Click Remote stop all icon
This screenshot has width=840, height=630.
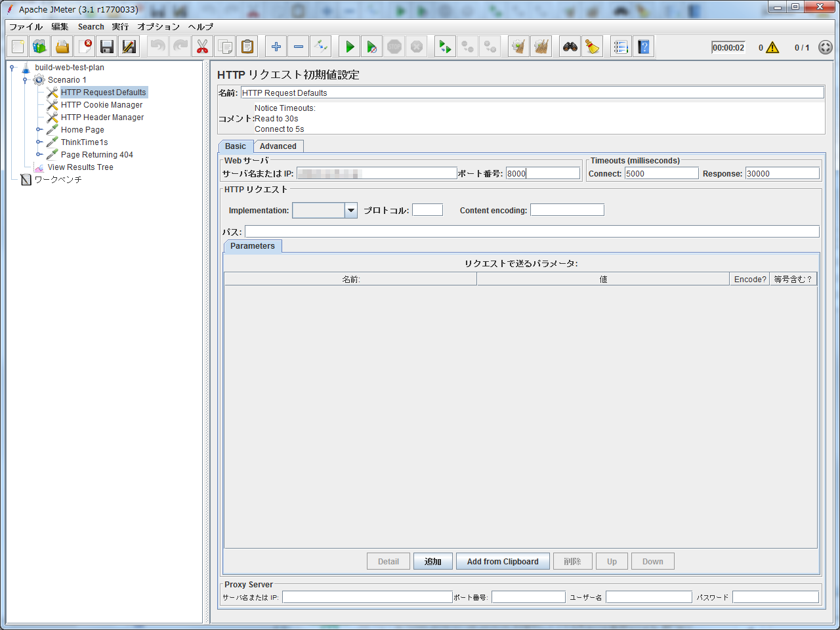pos(468,47)
